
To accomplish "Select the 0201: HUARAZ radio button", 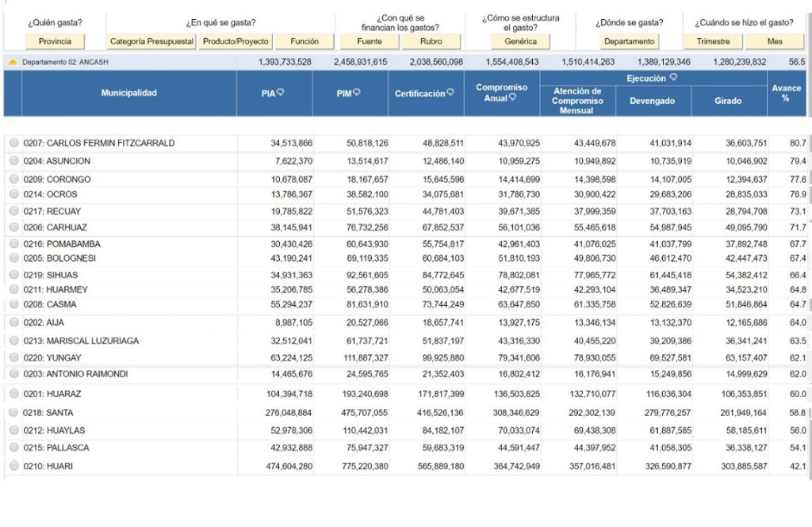I will pos(13,394).
